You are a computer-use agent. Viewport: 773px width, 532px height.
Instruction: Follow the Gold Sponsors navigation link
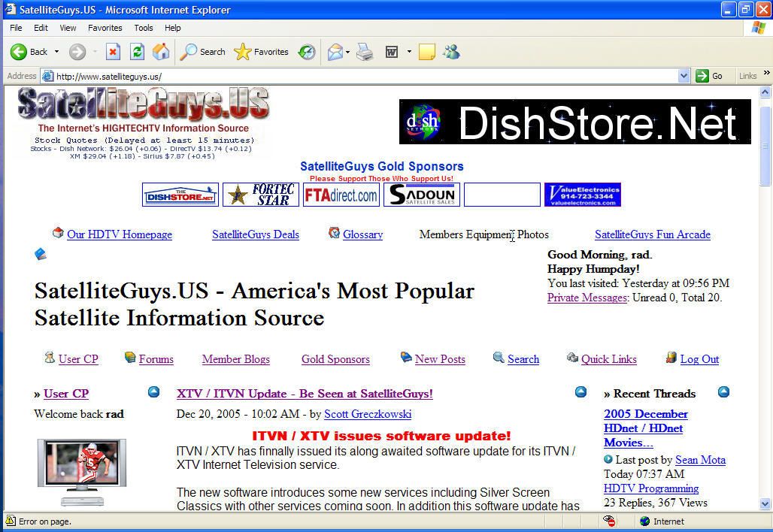[335, 359]
